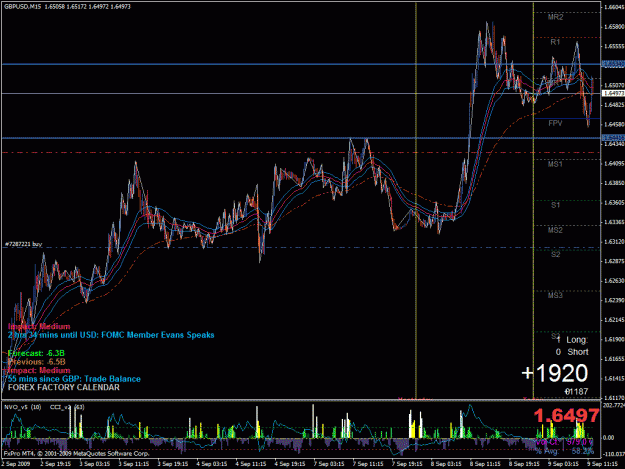Viewport: 625px width, 469px height.
Task: Click the 2 Sep 2009 time axis label
Action: pyautogui.click(x=16, y=464)
